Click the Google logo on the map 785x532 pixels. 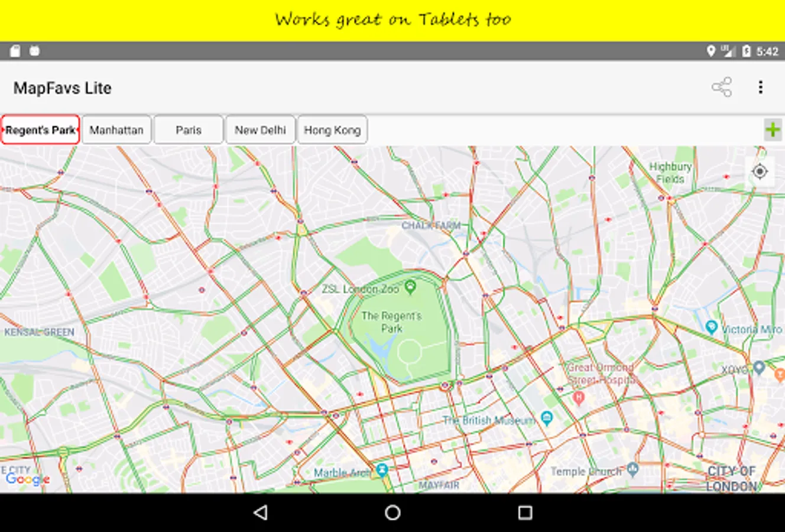pyautogui.click(x=27, y=479)
